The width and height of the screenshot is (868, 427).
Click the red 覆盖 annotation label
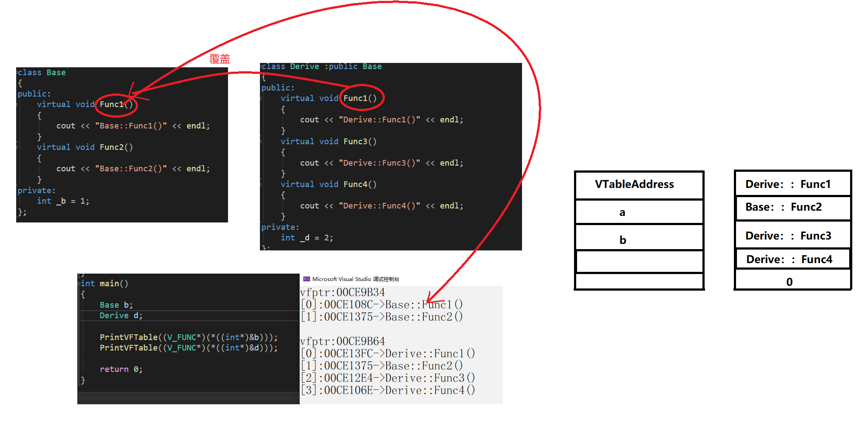tap(221, 59)
